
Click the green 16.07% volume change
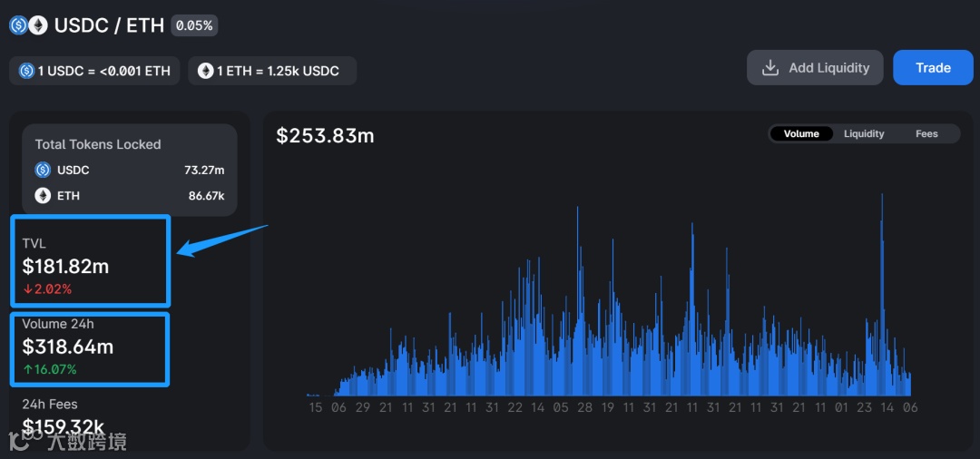pyautogui.click(x=49, y=369)
